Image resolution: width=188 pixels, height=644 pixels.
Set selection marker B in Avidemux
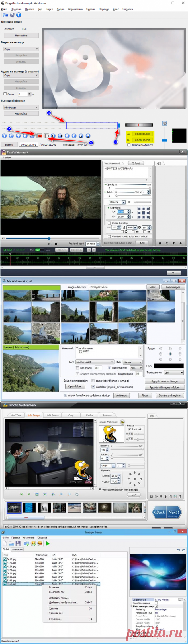coord(46,136)
